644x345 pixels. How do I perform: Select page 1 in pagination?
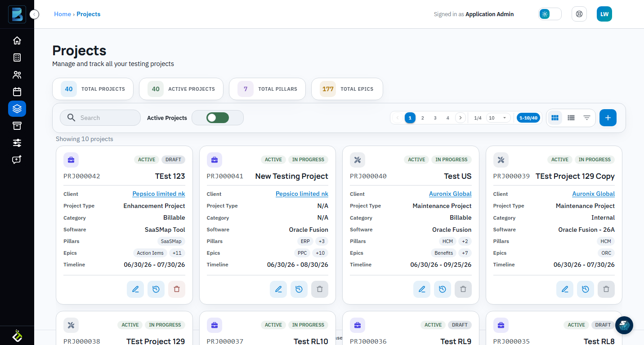pyautogui.click(x=410, y=118)
